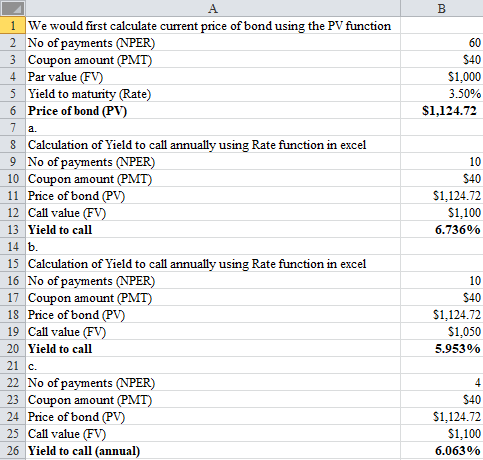Click the value 10 in row 16
Screen dimensions: 483x460
(442, 280)
